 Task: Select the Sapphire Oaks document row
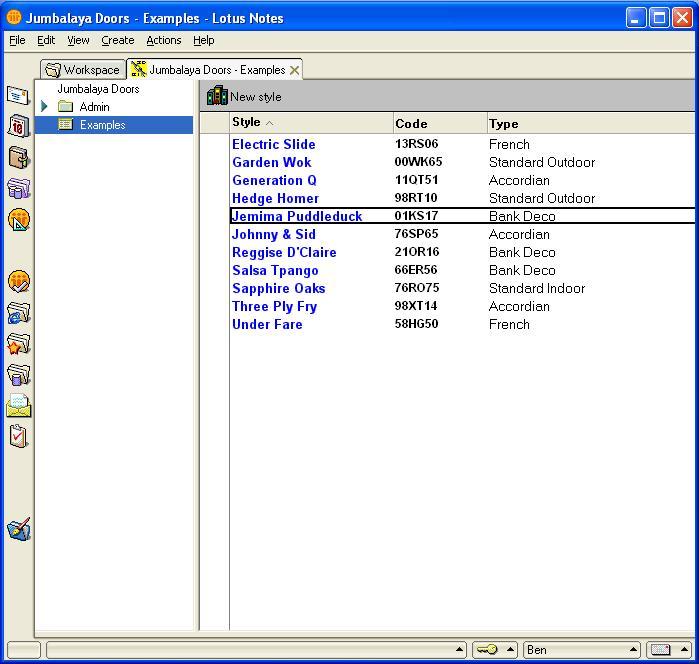point(279,288)
